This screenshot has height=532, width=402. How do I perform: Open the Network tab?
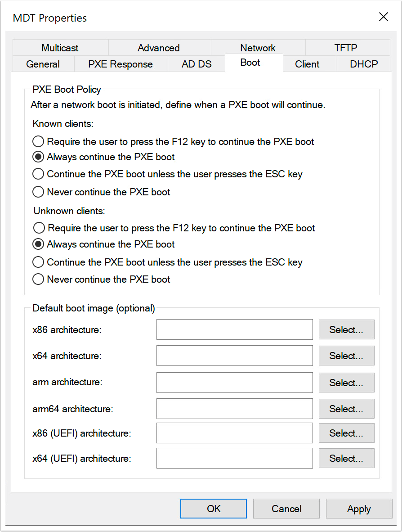[x=258, y=48]
